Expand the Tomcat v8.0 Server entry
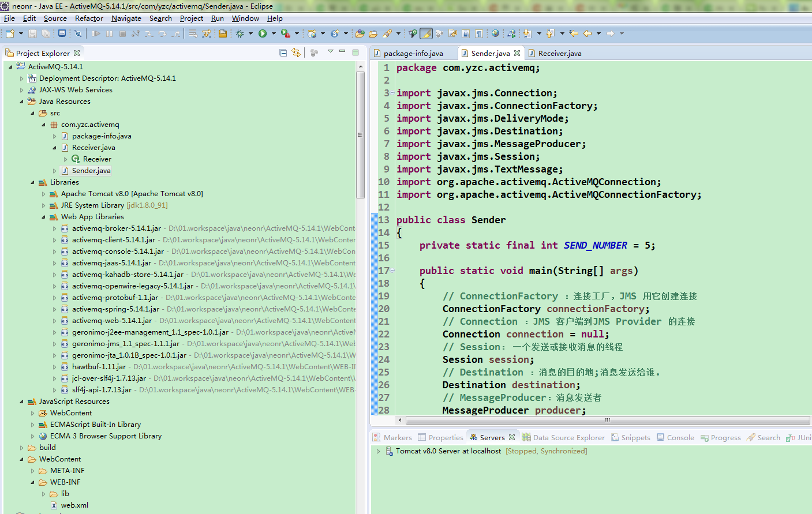The image size is (812, 514). pyautogui.click(x=379, y=451)
